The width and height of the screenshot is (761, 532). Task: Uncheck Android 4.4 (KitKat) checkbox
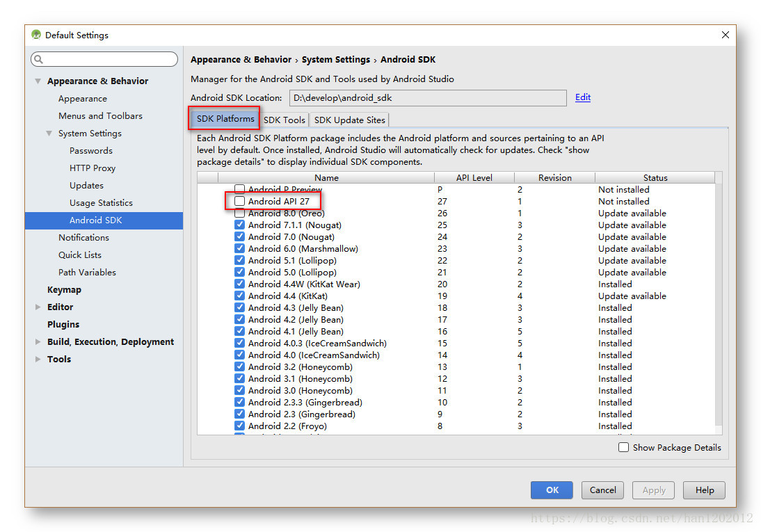tap(239, 296)
